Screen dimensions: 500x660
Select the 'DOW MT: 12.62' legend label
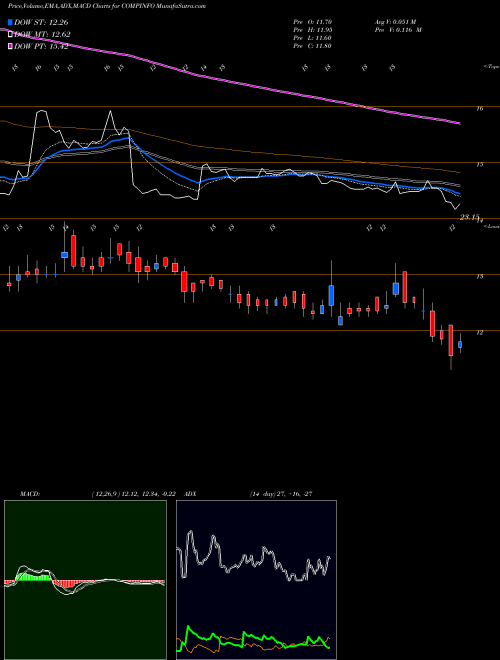click(42, 34)
